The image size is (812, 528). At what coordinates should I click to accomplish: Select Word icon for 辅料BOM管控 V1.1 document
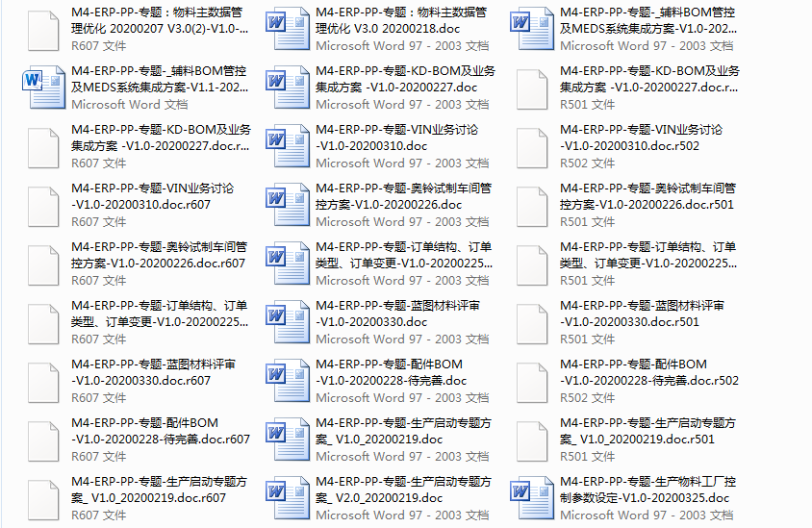click(x=43, y=88)
